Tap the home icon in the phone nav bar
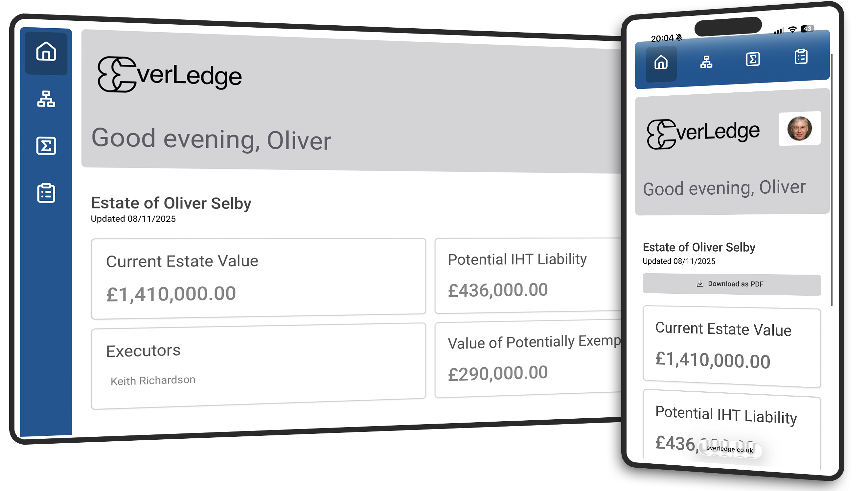868x491 pixels. coord(661,63)
